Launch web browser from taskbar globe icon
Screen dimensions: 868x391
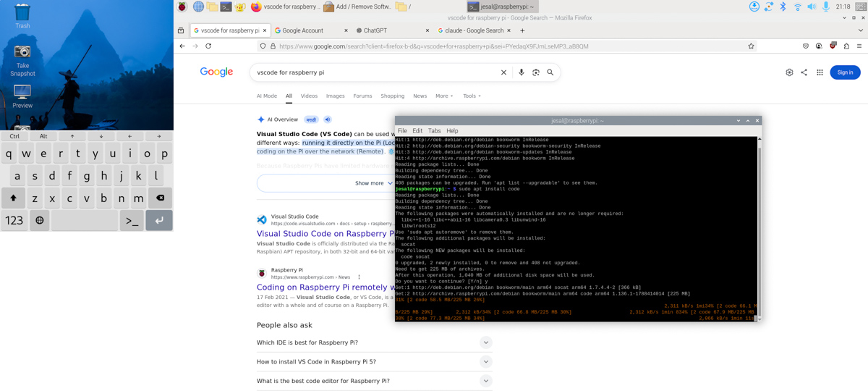click(x=198, y=7)
